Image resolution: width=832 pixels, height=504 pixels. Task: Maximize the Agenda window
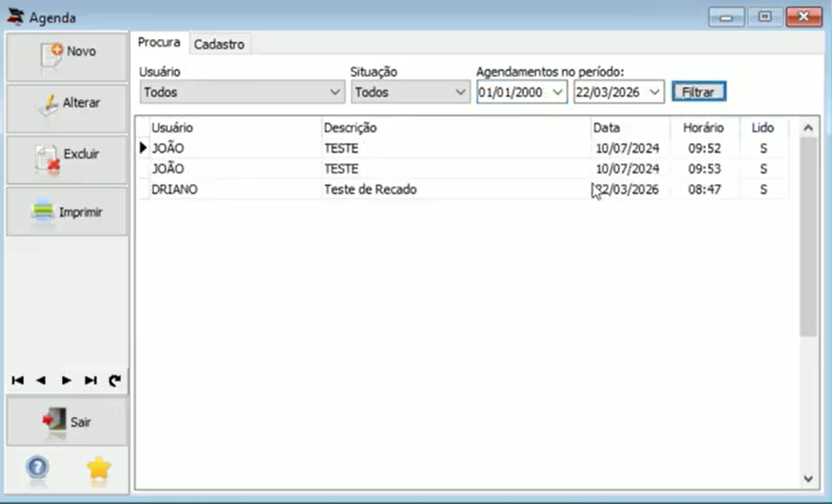(764, 17)
